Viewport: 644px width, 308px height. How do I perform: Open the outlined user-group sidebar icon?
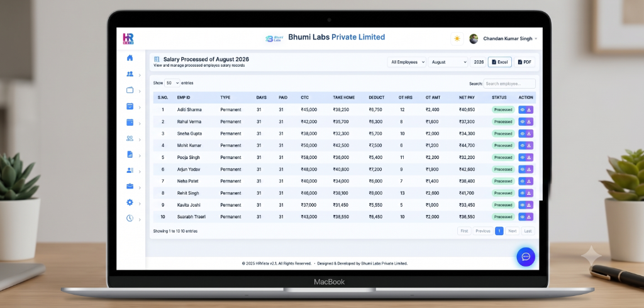pyautogui.click(x=130, y=138)
